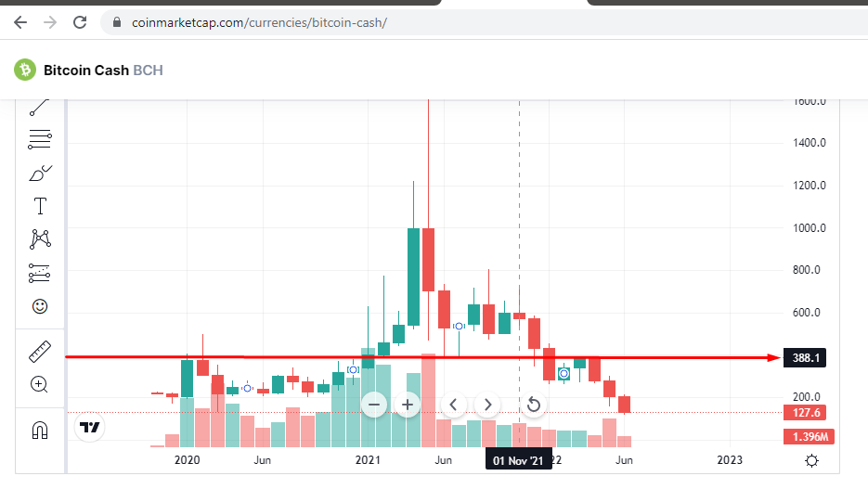Activate the zoom-in magnifier tool

39,384
